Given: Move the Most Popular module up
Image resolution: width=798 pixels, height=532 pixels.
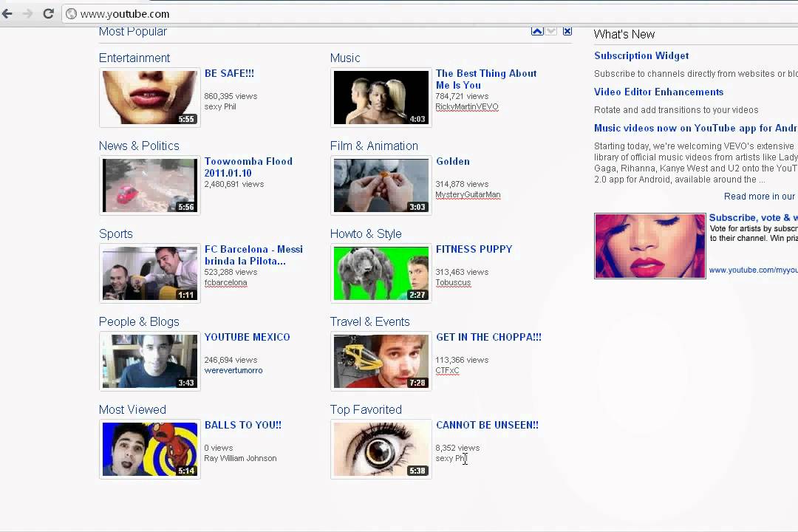Looking at the screenshot, I should (537, 32).
